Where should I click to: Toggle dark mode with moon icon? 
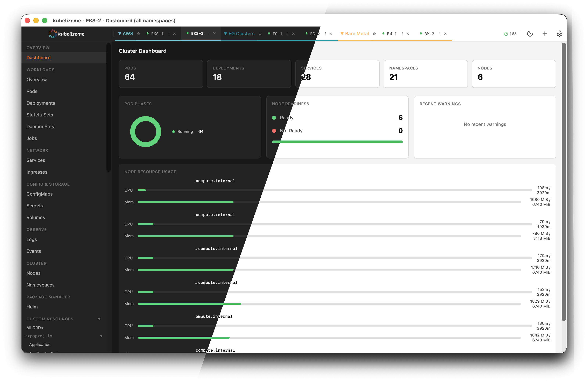pos(530,34)
